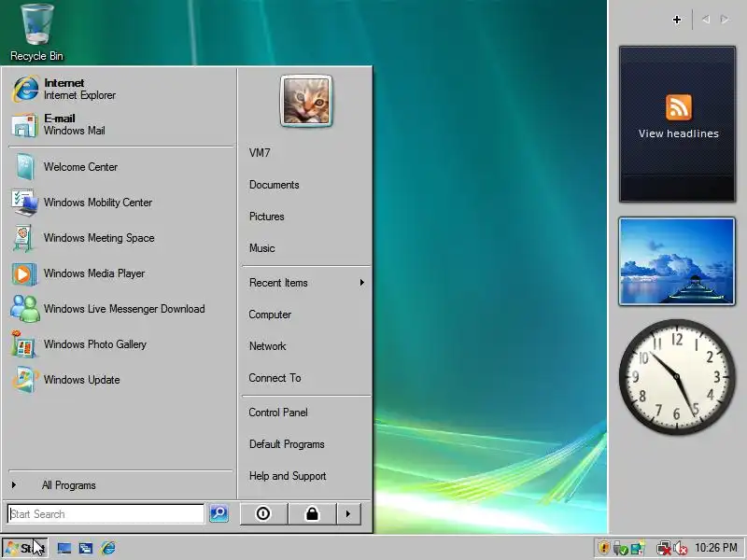The height and width of the screenshot is (560, 747).
Task: Open Default Programs
Action: (x=306, y=444)
